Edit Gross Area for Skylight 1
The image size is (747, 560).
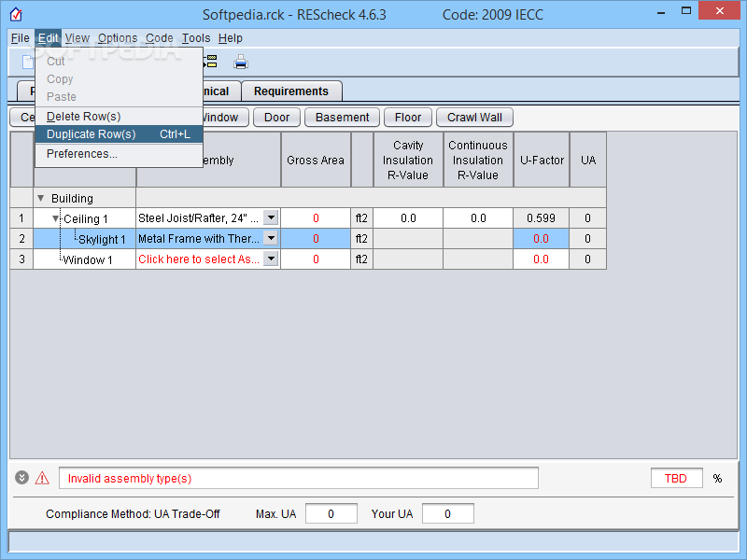[x=316, y=239]
